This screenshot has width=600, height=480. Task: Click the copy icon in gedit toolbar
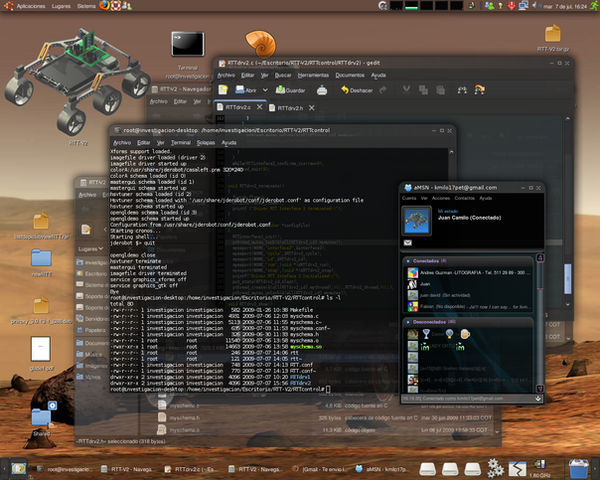tap(423, 90)
